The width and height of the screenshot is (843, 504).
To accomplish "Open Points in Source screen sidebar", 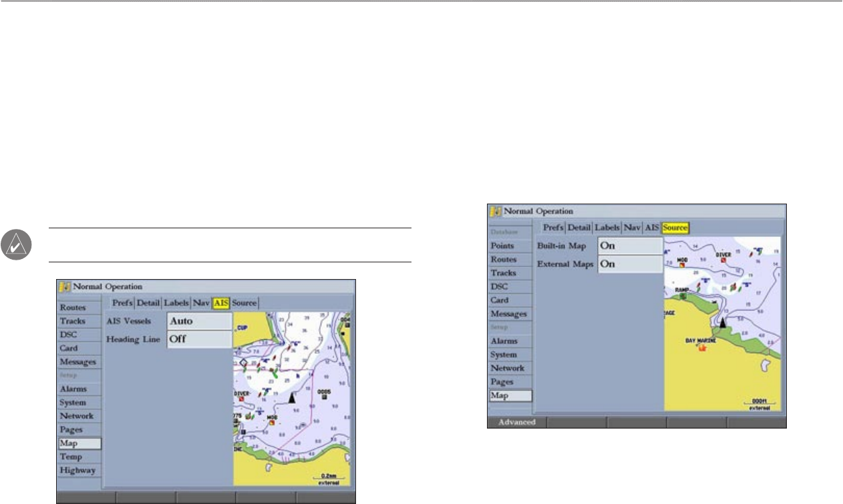I will 511,246.
